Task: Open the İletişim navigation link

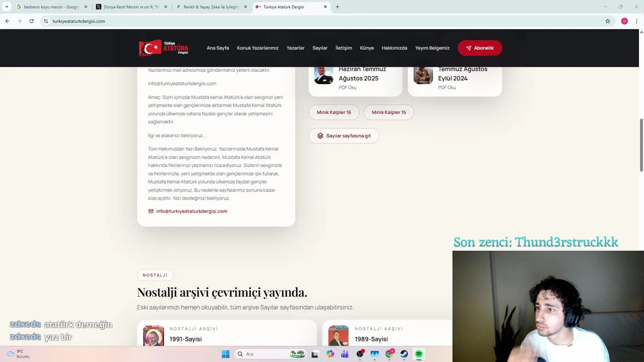Action: [344, 48]
